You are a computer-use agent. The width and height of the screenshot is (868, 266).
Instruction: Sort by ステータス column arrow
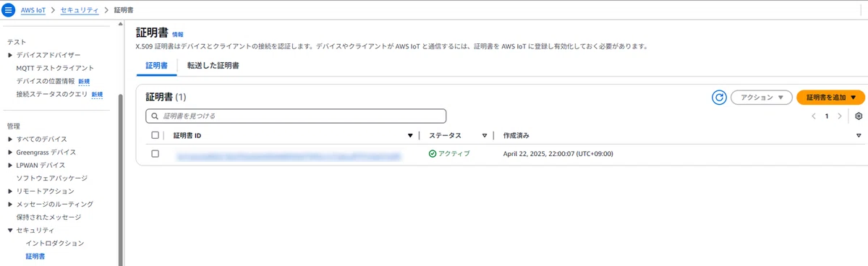coord(485,135)
